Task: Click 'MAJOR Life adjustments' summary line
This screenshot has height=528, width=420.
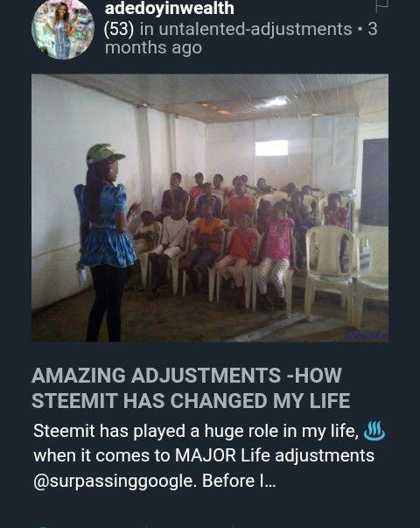Action: (x=275, y=456)
